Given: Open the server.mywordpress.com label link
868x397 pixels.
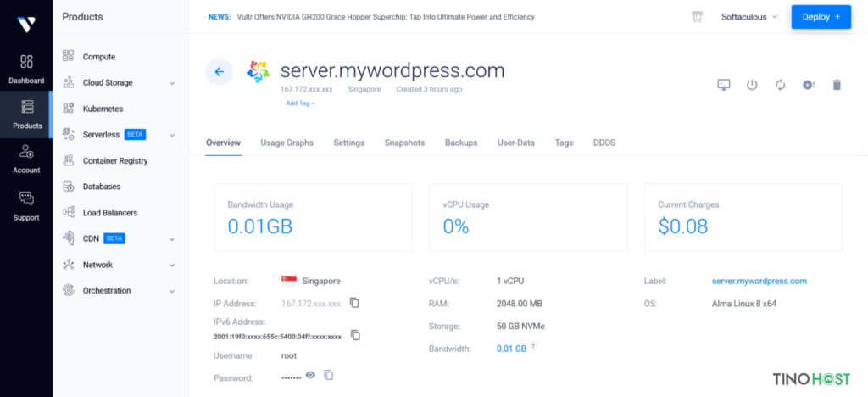Looking at the screenshot, I should click(759, 282).
